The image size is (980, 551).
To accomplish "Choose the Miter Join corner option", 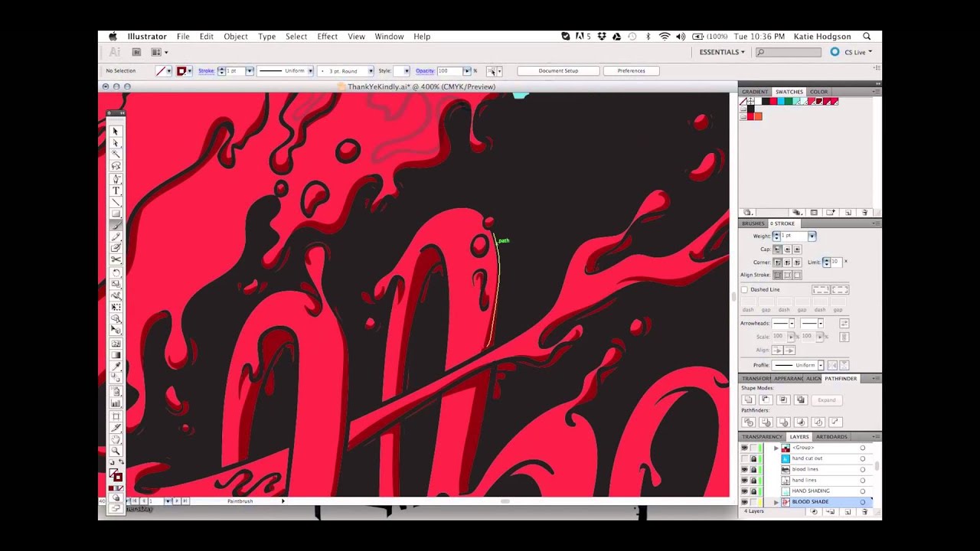I will pyautogui.click(x=777, y=262).
